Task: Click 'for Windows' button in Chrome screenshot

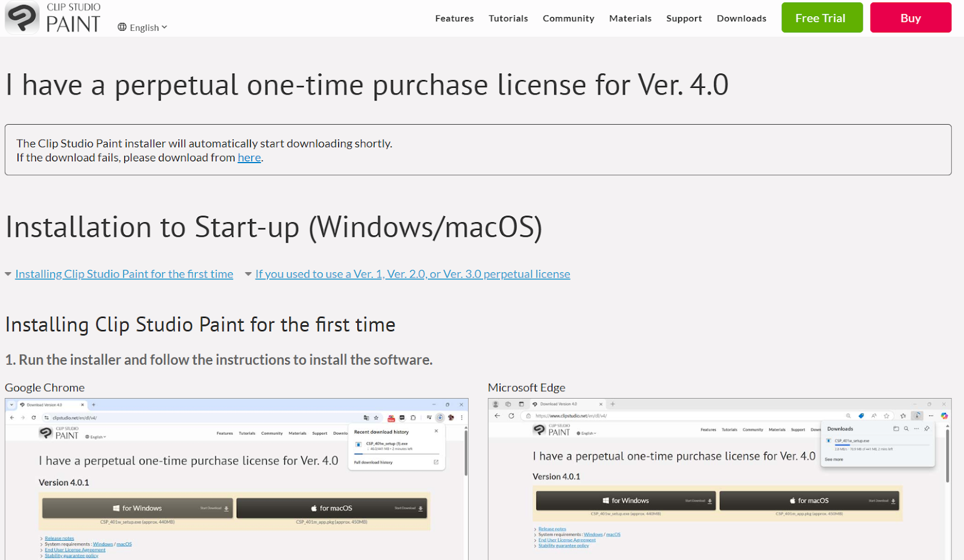Action: pyautogui.click(x=137, y=508)
